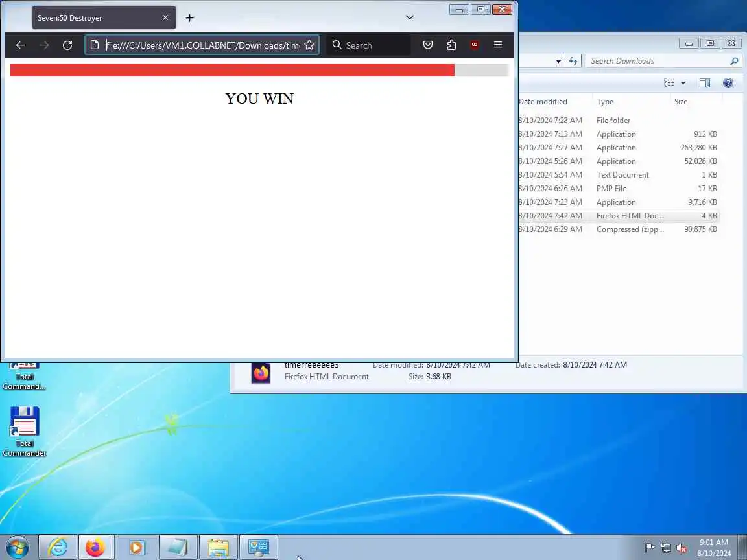
Task: Open the Windows Start menu
Action: tap(18, 547)
